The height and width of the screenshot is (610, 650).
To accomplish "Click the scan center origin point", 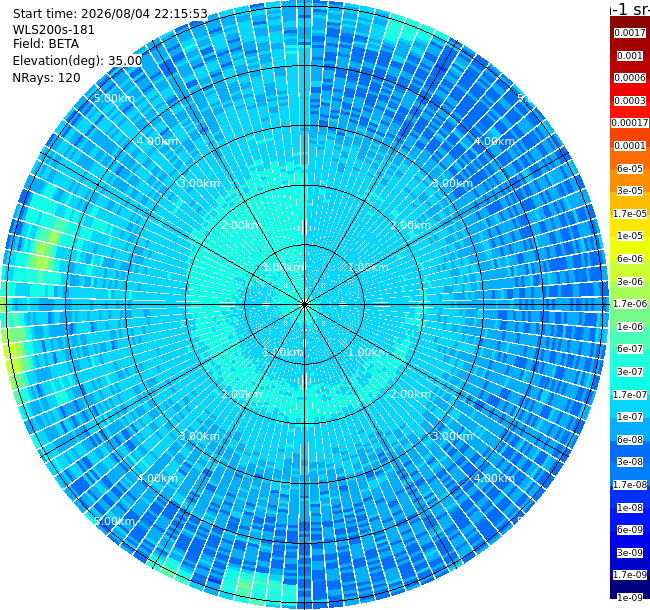I will 305,305.
